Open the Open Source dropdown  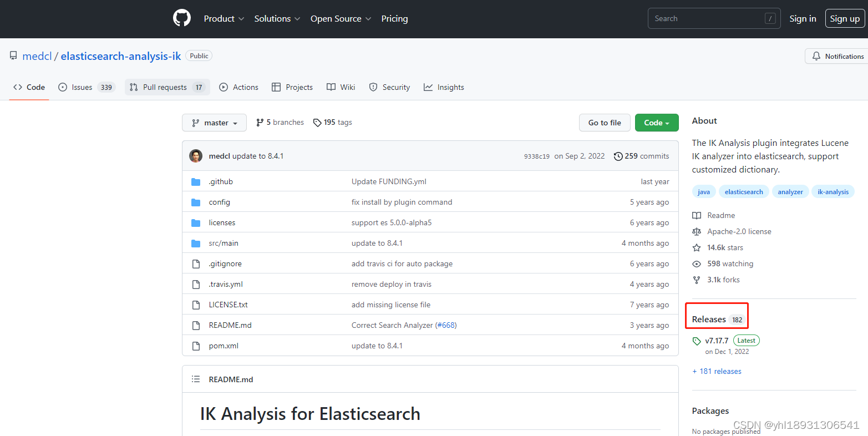coord(341,18)
